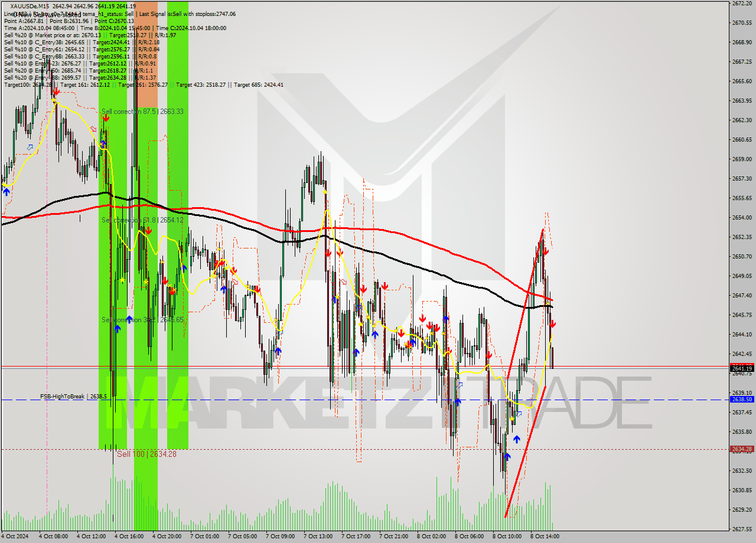
Task: Click the '7 Oct 21:00' time label
Action: pyautogui.click(x=394, y=537)
